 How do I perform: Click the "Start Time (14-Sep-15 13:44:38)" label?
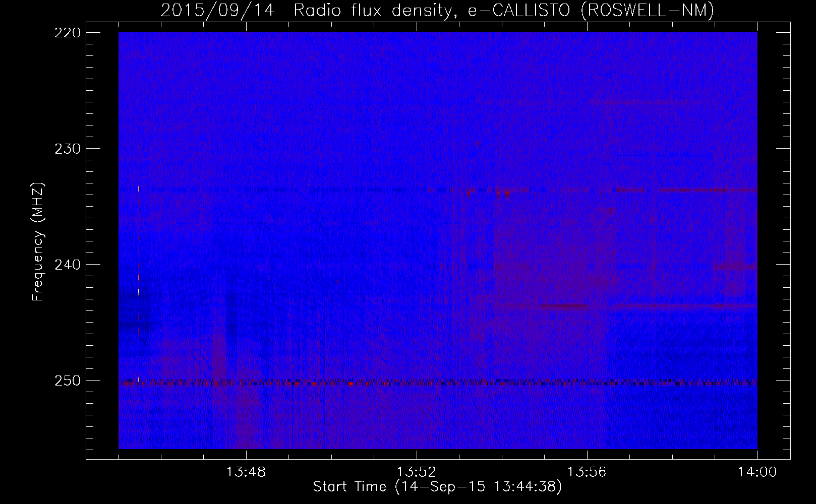(437, 487)
